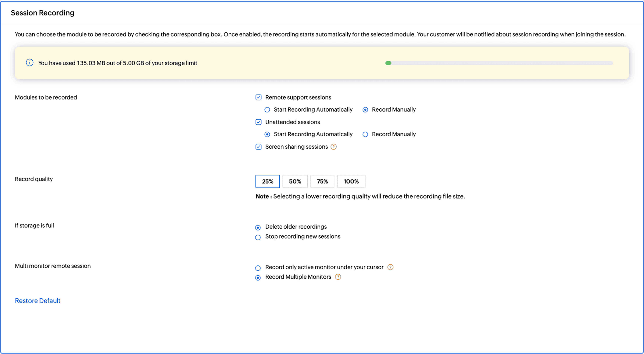The height and width of the screenshot is (354, 644).
Task: Click the storage usage progress bar
Action: coord(499,63)
